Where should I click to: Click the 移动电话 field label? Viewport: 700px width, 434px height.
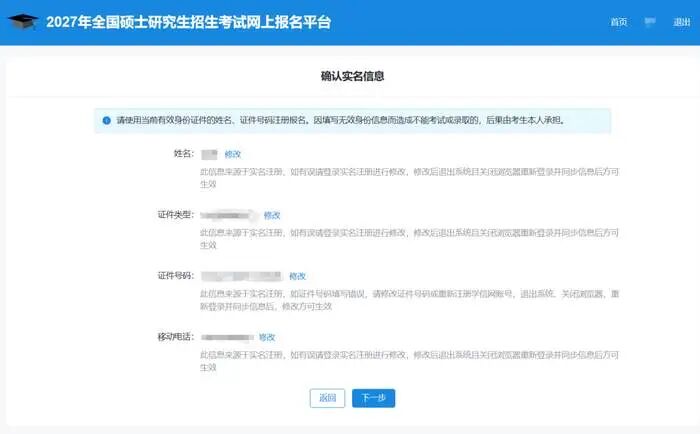175,337
